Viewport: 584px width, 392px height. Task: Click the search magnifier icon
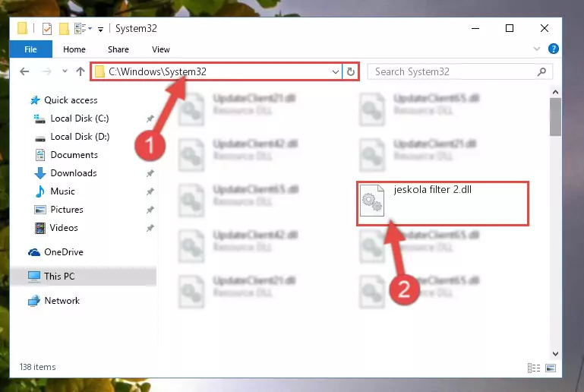tap(542, 71)
